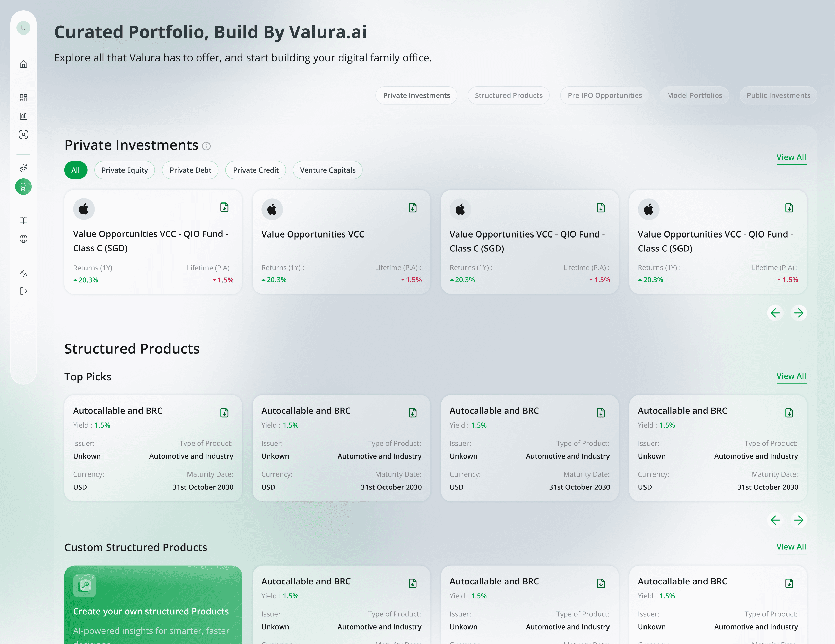Activate the All filter chip
The image size is (835, 644).
[x=76, y=170]
